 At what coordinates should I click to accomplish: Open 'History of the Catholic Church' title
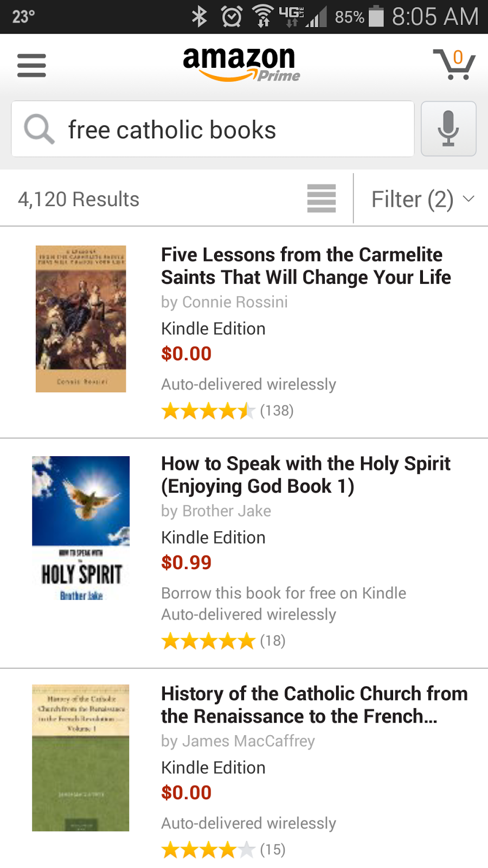coord(314,705)
